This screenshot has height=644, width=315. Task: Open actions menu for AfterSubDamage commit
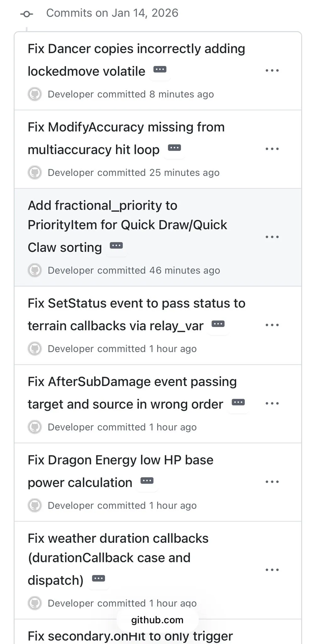272,403
